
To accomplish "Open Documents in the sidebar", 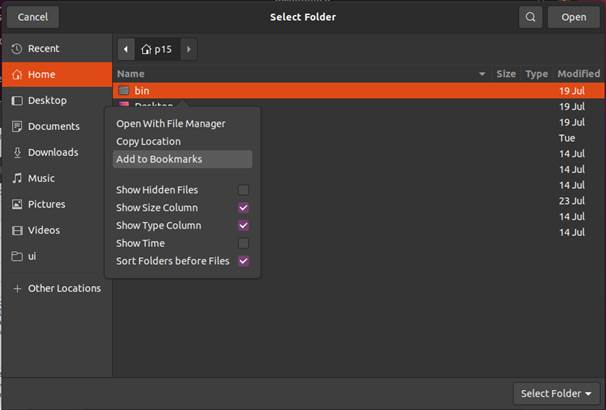I will 57,126.
